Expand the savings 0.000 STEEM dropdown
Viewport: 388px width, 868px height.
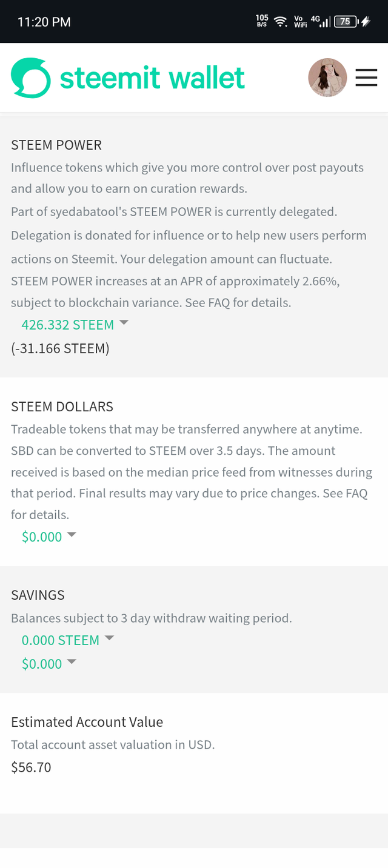coord(109,638)
